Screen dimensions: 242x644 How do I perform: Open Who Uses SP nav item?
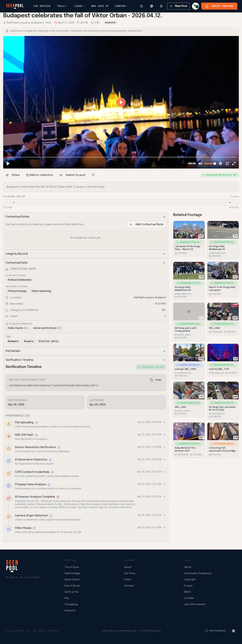100,6
